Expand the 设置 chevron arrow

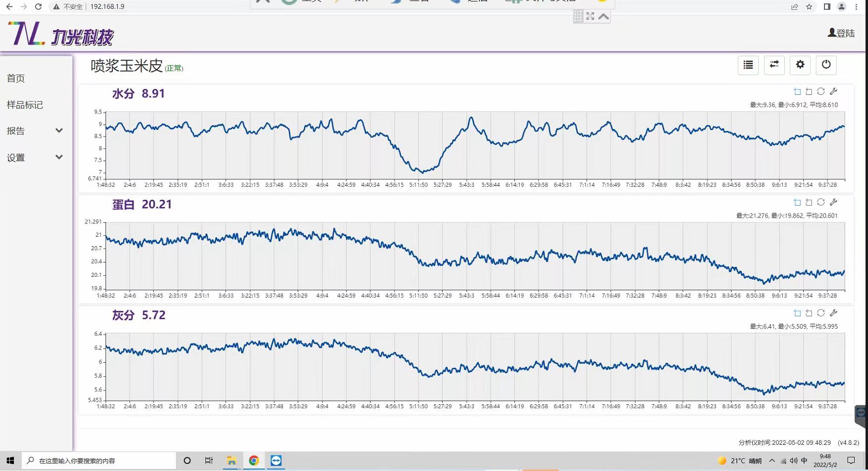59,157
